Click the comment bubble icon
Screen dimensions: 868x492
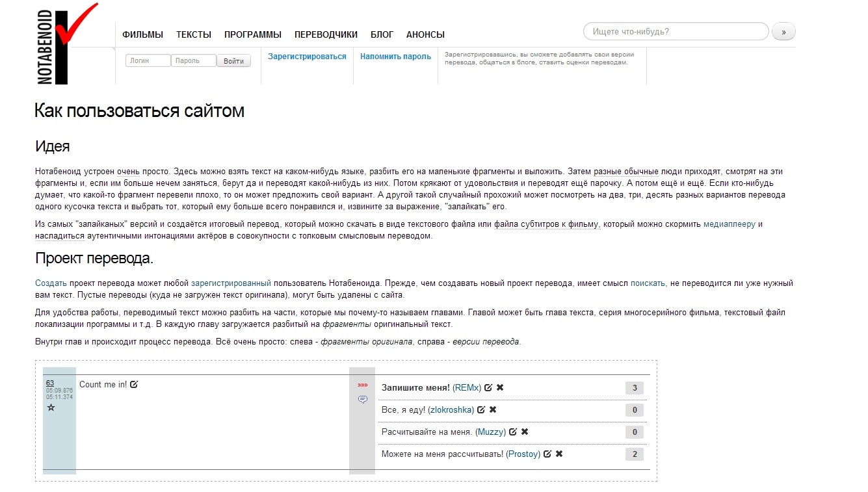362,400
